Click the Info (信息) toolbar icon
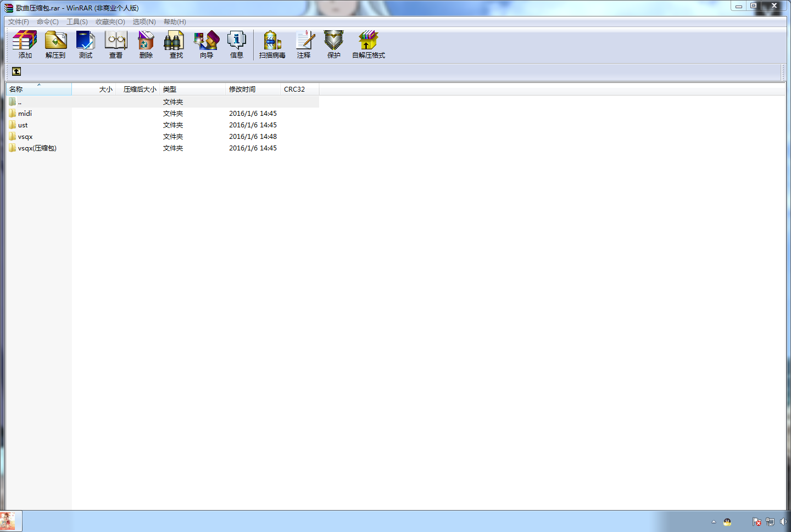Image resolution: width=791 pixels, height=532 pixels. pyautogui.click(x=237, y=44)
